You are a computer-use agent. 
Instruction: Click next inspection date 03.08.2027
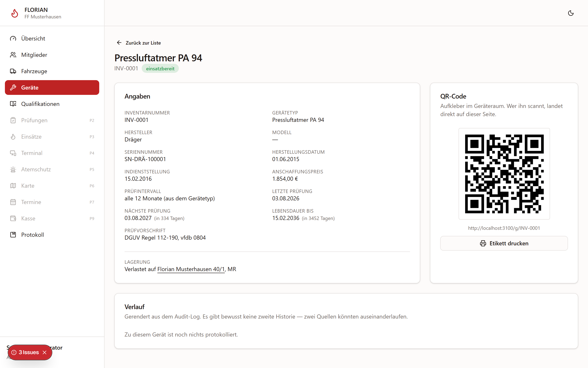[138, 218]
